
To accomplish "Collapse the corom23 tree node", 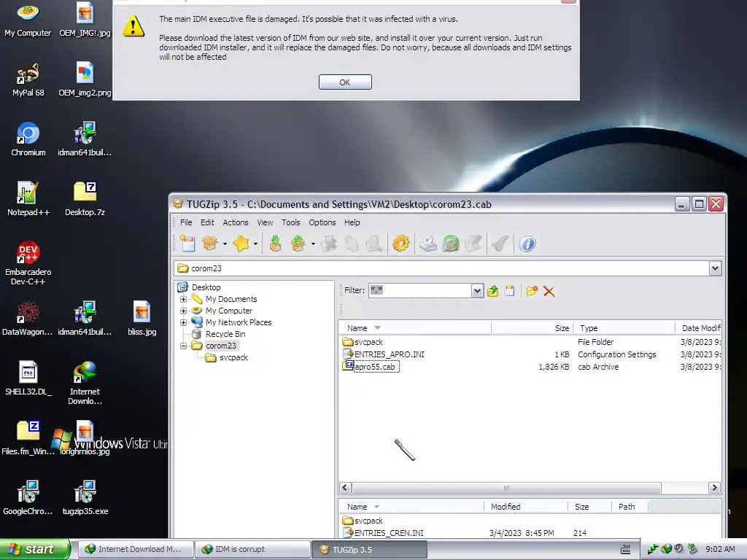I will pyautogui.click(x=183, y=346).
